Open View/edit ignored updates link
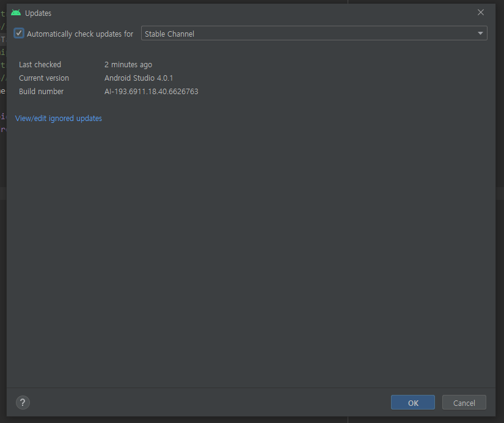Image resolution: width=504 pixels, height=423 pixels. tap(59, 119)
